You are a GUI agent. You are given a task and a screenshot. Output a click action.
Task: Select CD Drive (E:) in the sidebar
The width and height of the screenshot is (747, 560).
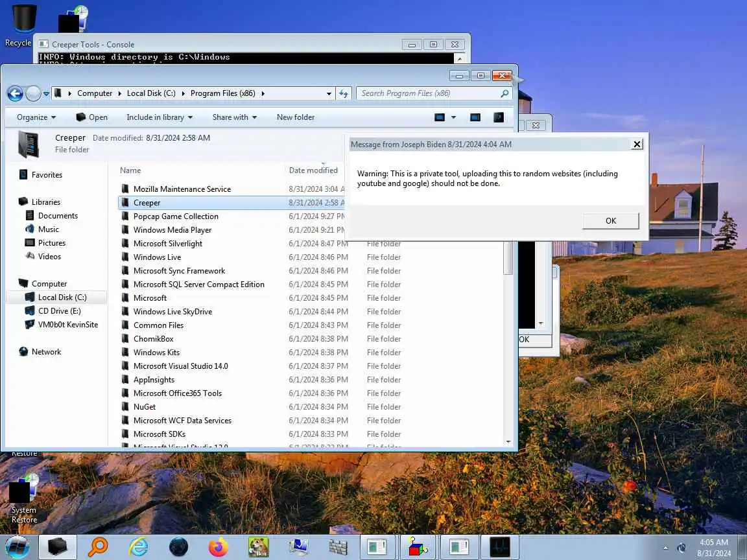[x=59, y=311]
